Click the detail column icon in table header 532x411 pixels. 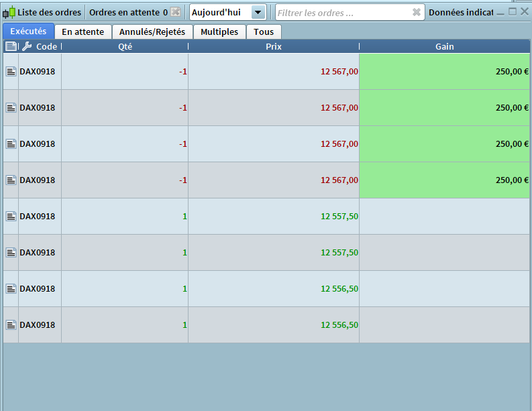(11, 46)
